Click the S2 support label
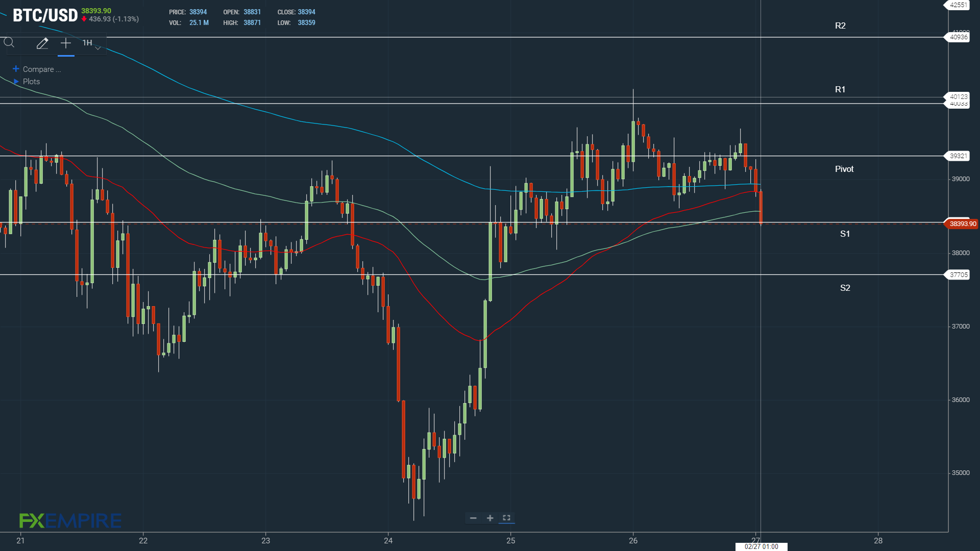 coord(845,288)
